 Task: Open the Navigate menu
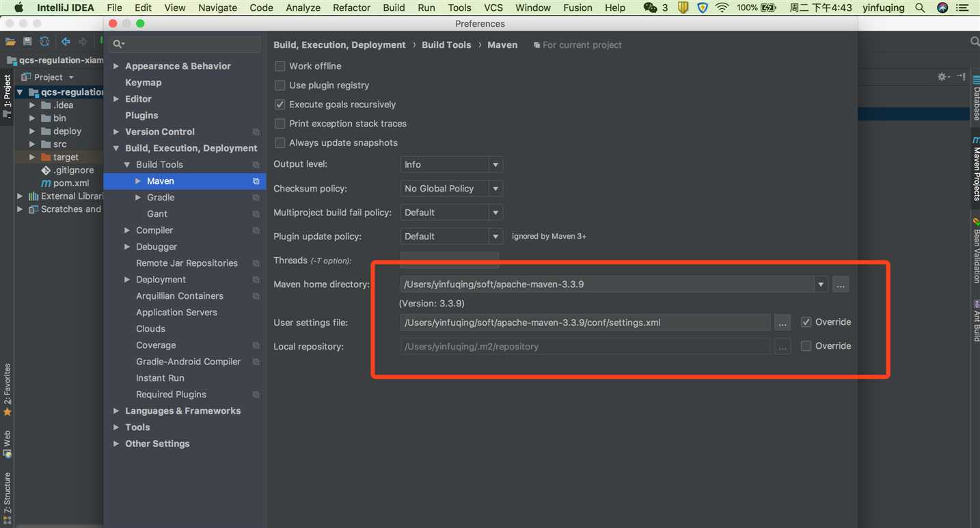point(217,8)
